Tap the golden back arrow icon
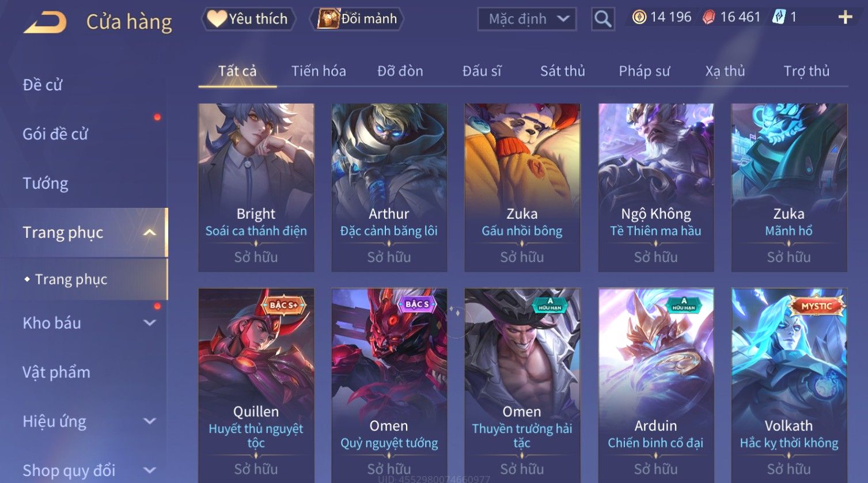 tap(45, 22)
